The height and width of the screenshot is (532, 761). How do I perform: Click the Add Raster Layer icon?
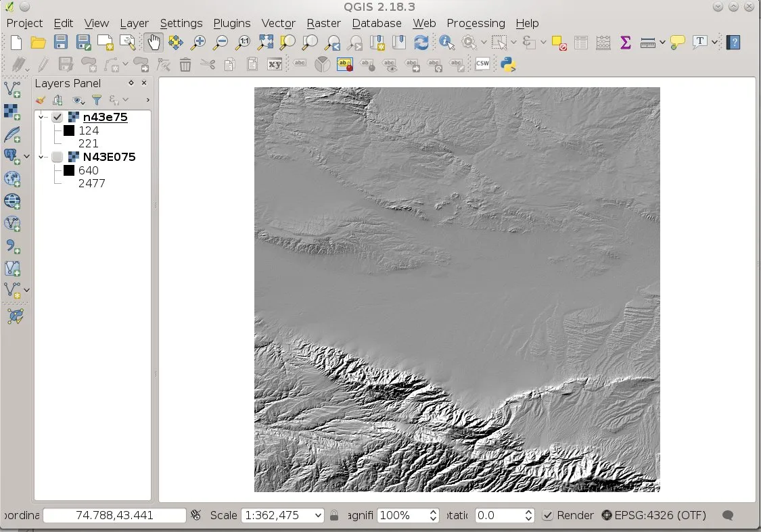(12, 111)
